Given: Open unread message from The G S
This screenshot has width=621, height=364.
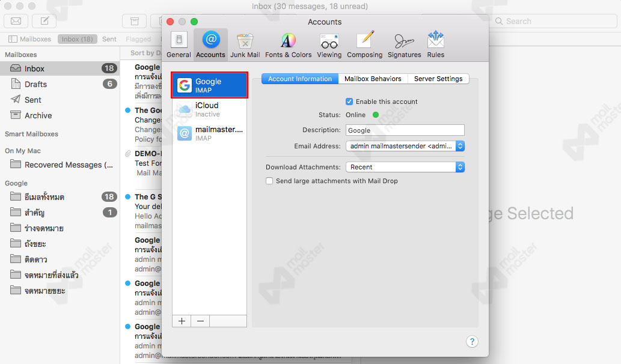Looking at the screenshot, I should click(142, 211).
